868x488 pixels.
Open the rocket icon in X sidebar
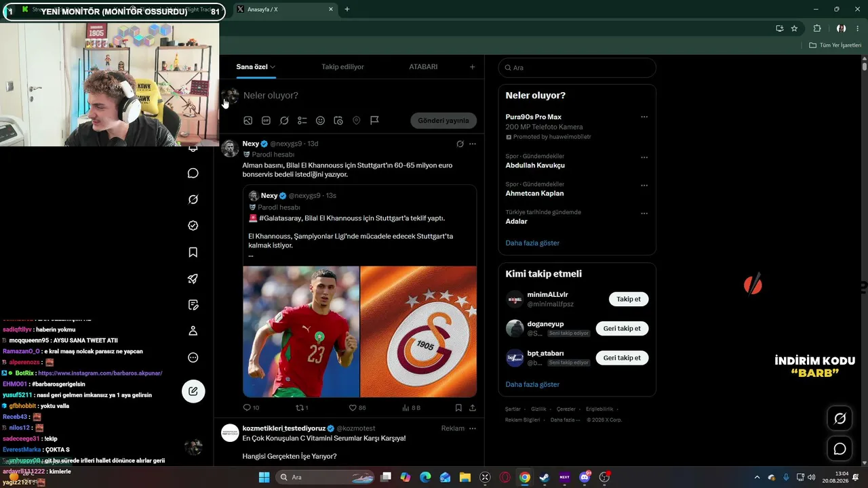coord(193,279)
